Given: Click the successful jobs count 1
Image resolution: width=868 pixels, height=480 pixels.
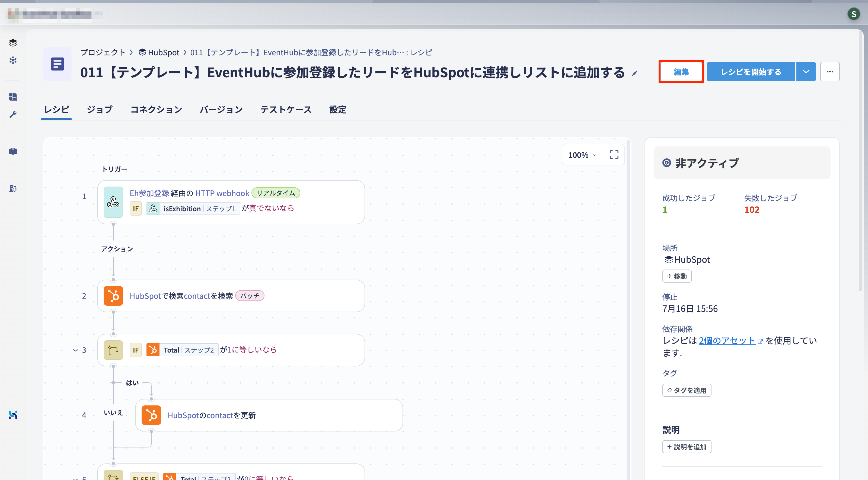Looking at the screenshot, I should click(665, 210).
